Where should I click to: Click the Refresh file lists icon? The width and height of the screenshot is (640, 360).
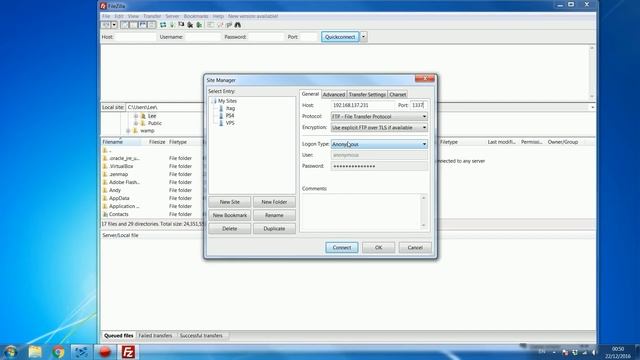(163, 25)
